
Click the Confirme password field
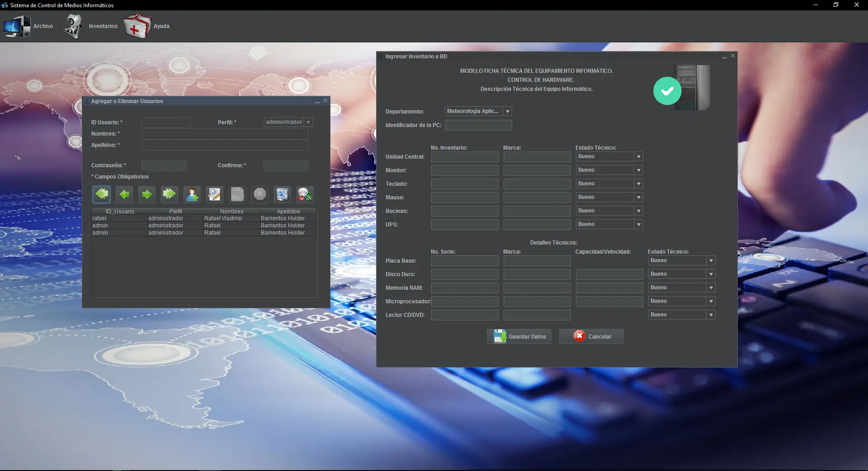[286, 165]
